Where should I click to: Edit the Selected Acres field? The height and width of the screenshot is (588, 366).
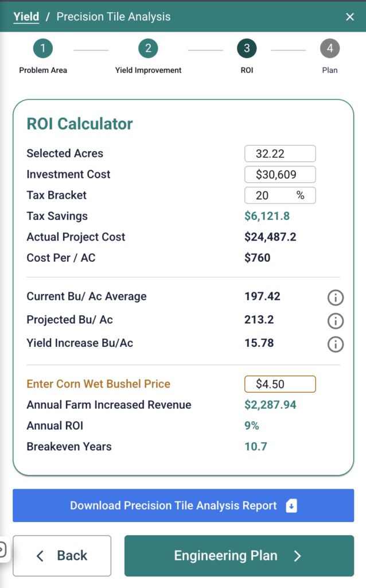(x=280, y=153)
